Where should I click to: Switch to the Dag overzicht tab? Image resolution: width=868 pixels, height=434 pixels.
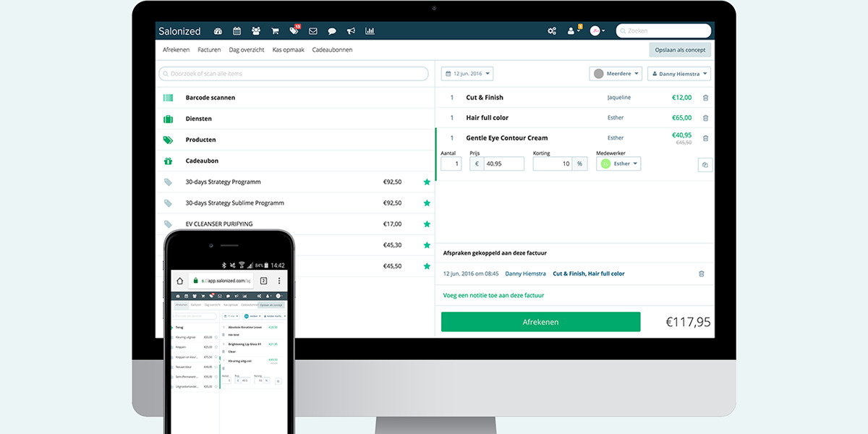pyautogui.click(x=247, y=50)
